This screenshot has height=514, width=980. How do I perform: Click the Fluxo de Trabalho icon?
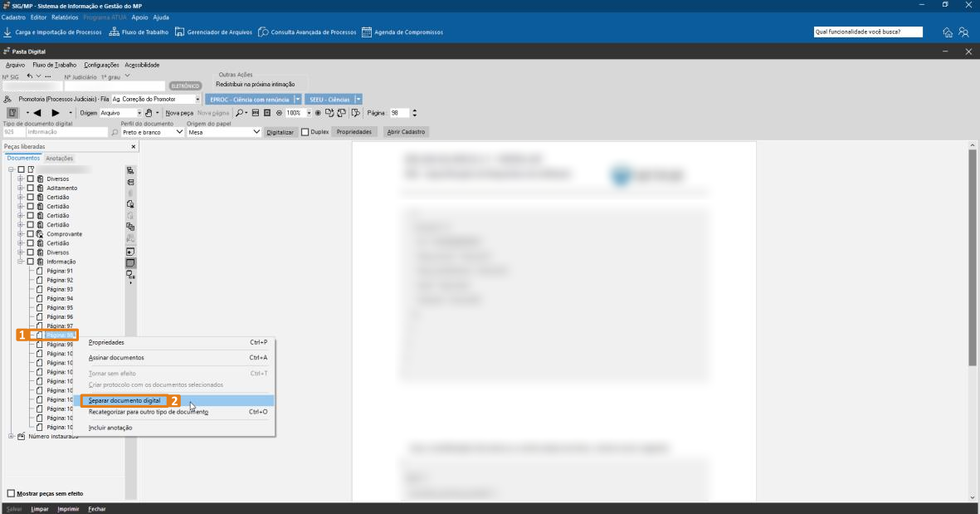point(114,32)
